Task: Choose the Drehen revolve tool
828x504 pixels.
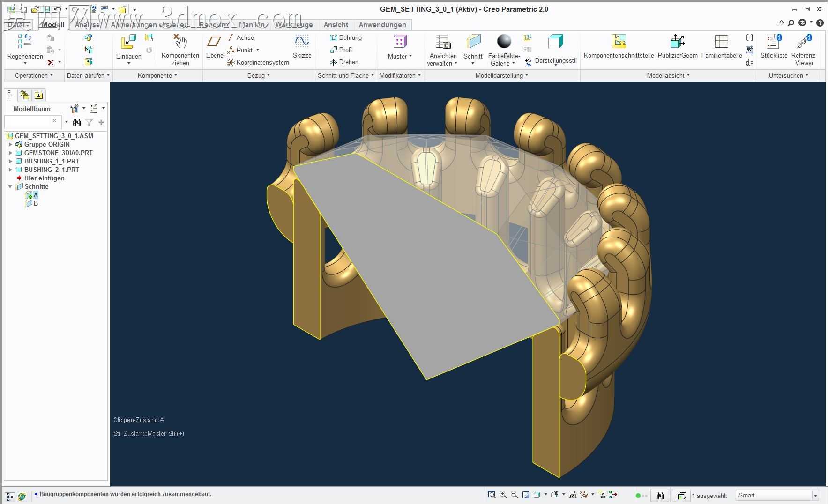Action: 344,62
